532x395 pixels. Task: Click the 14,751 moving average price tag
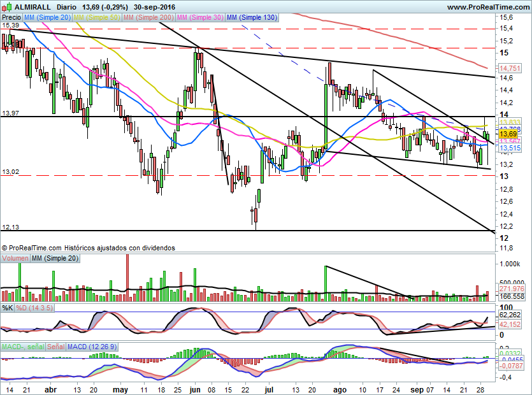pos(510,68)
